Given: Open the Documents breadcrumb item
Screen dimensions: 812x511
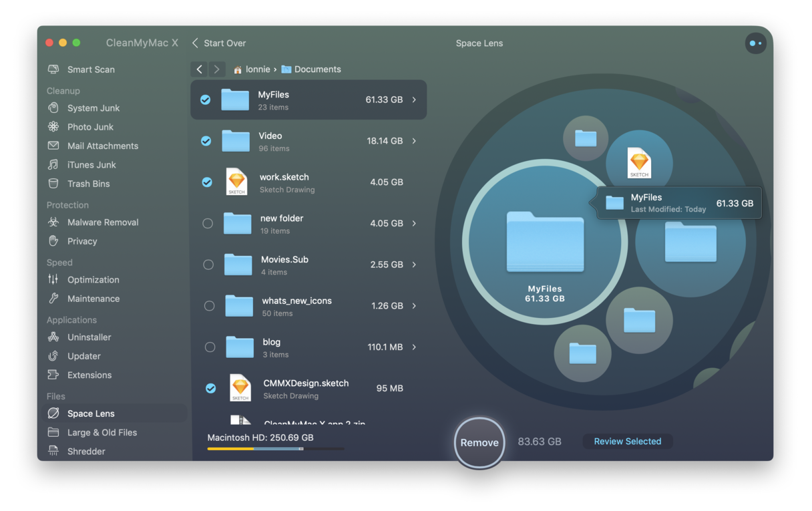Looking at the screenshot, I should click(311, 69).
